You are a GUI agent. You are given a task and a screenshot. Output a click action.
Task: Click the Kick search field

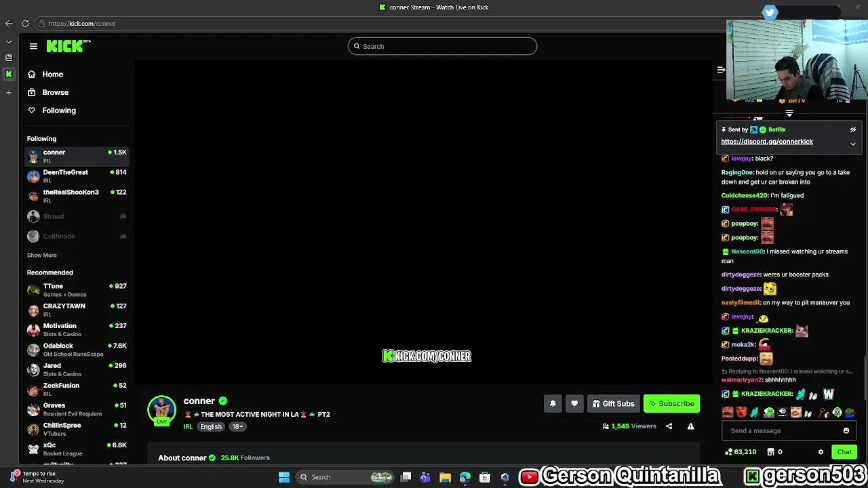(442, 46)
